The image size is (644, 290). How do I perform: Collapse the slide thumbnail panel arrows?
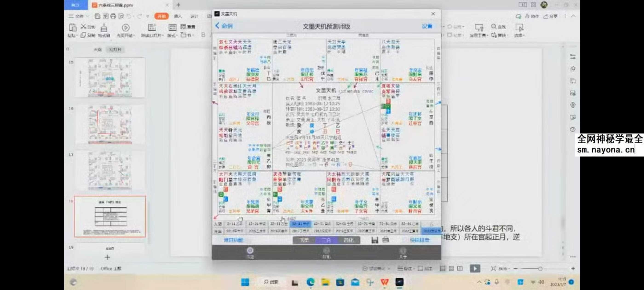coord(67,49)
